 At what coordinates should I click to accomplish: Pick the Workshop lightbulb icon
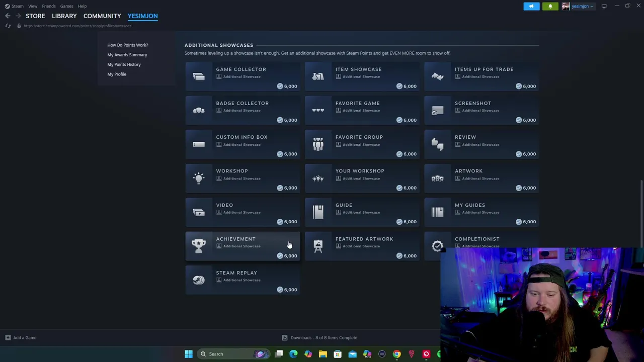pos(199,178)
